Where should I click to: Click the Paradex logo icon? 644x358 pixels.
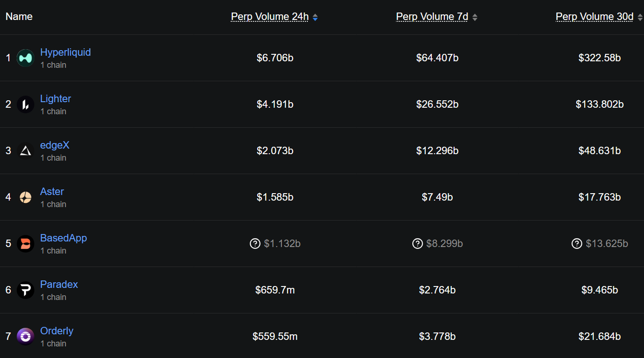pos(26,290)
